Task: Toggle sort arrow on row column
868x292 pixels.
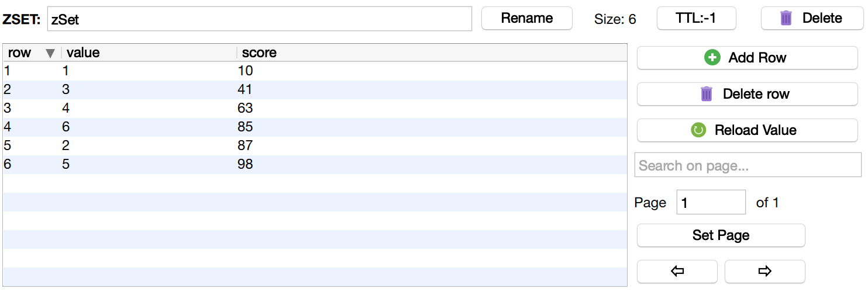Action: [50, 53]
